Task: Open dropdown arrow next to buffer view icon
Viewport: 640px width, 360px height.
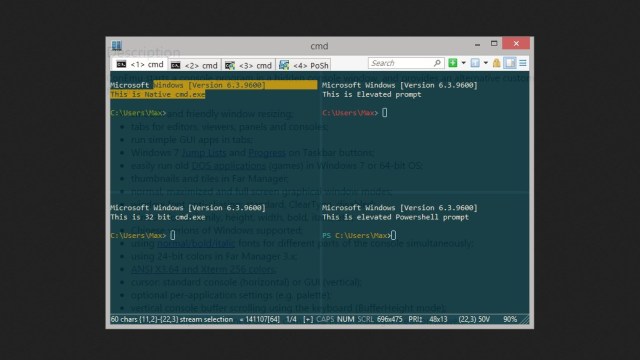Action: 485,63
